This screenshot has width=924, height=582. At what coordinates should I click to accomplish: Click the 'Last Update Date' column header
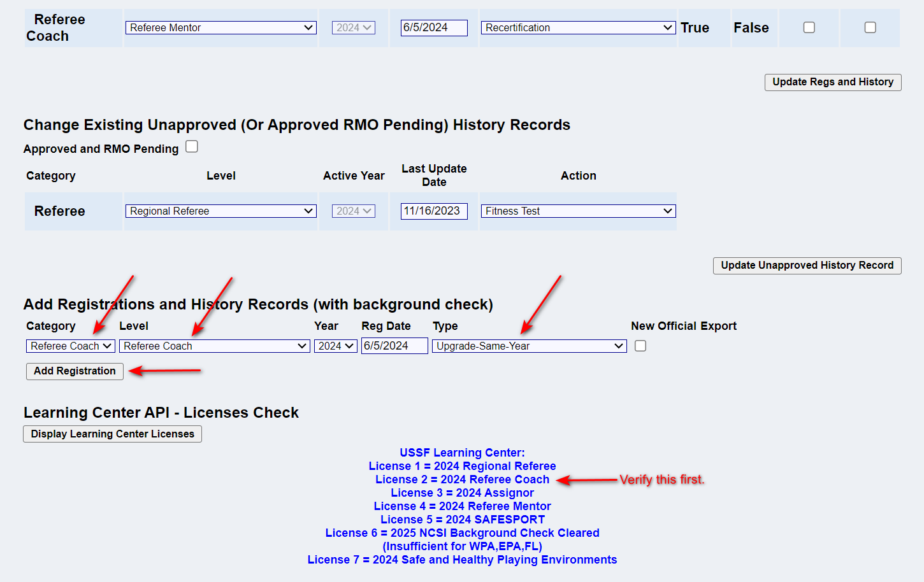[434, 175]
